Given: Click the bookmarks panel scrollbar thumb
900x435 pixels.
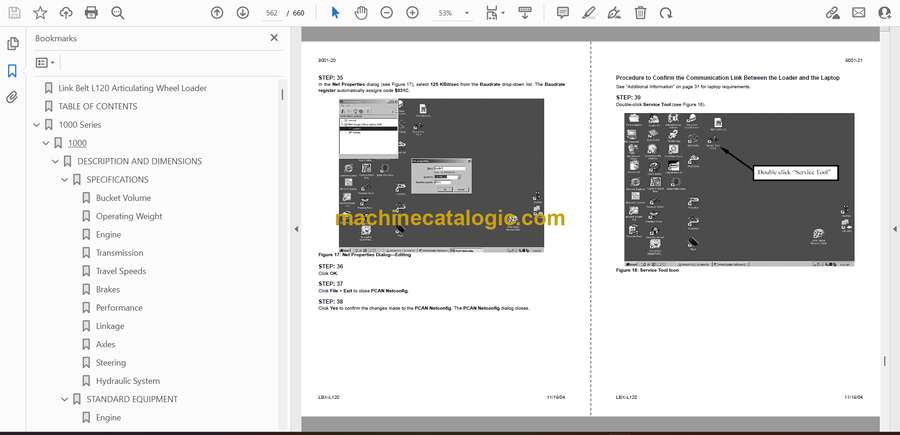Looking at the screenshot, I should (x=282, y=95).
